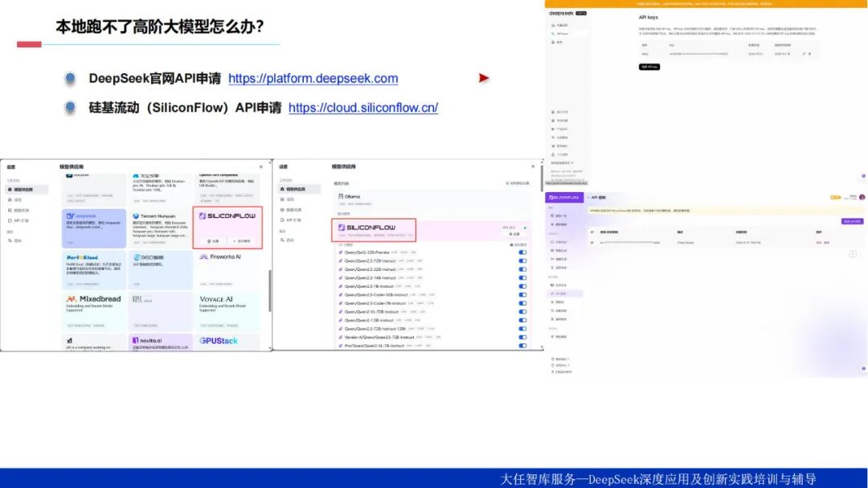Open the cloud.siliconflow.cn link
868x488 pixels.
point(363,108)
